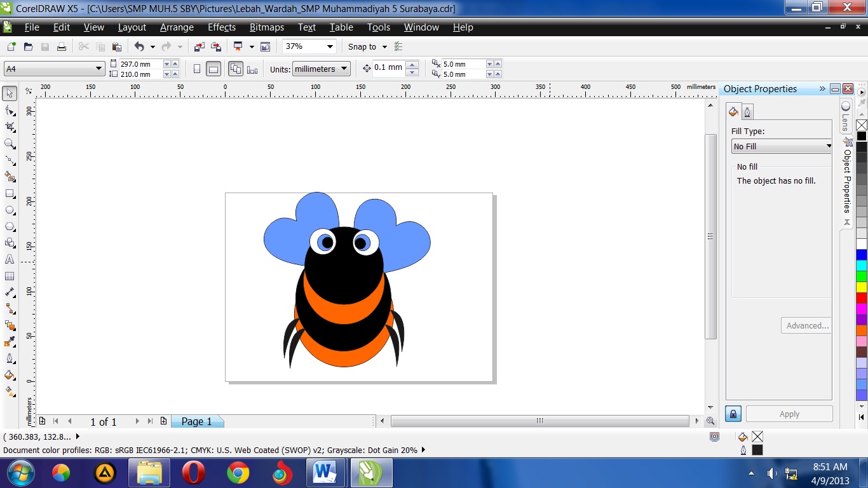This screenshot has height=488, width=868.
Task: Click the Lens docker tab
Action: 845,117
